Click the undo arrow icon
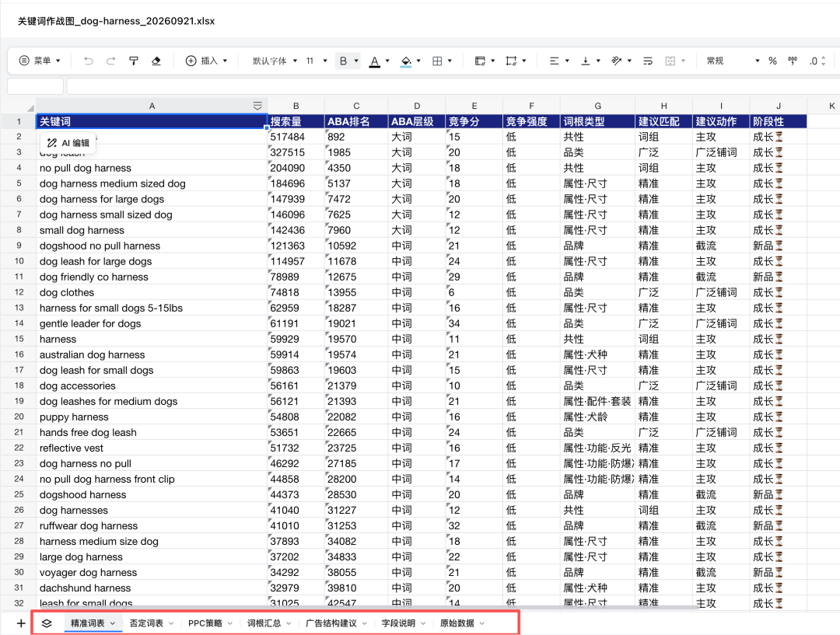 [89, 61]
